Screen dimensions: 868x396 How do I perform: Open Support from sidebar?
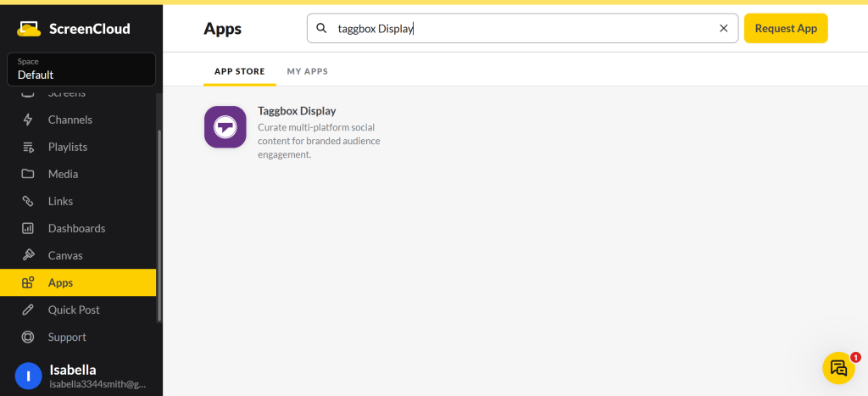(x=78, y=337)
